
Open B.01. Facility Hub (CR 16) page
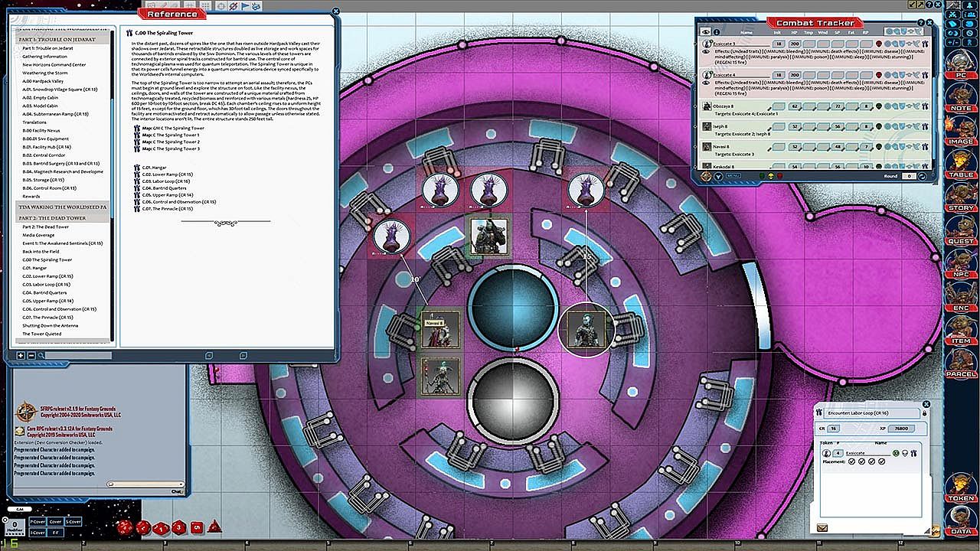click(47, 147)
